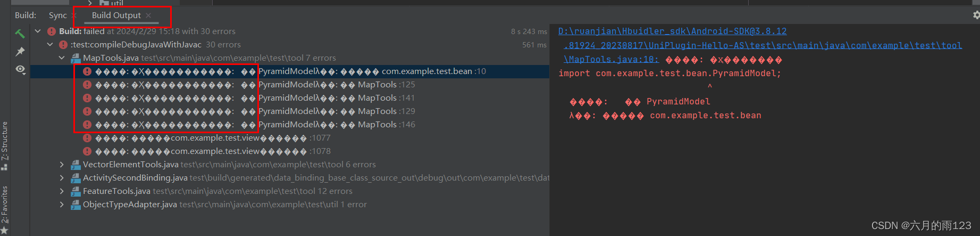Viewport: 980px width, 236px height.
Task: Click the red error icon beside Build: failed
Action: click(52, 31)
